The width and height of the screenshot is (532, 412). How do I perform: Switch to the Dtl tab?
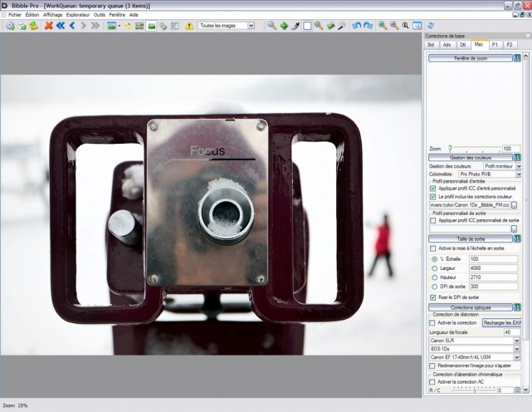463,45
